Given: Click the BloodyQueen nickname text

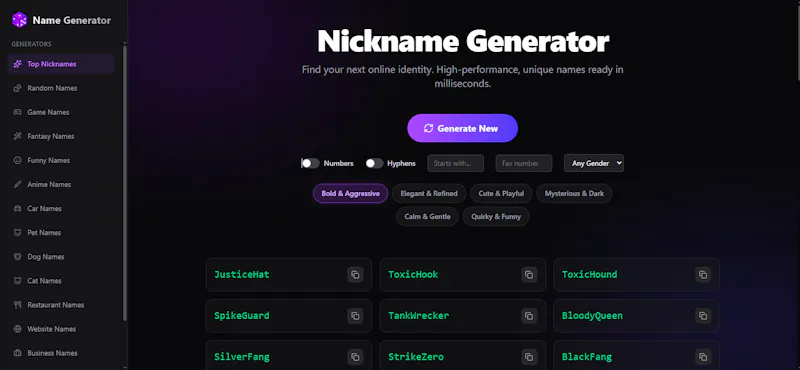Looking at the screenshot, I should [x=592, y=316].
